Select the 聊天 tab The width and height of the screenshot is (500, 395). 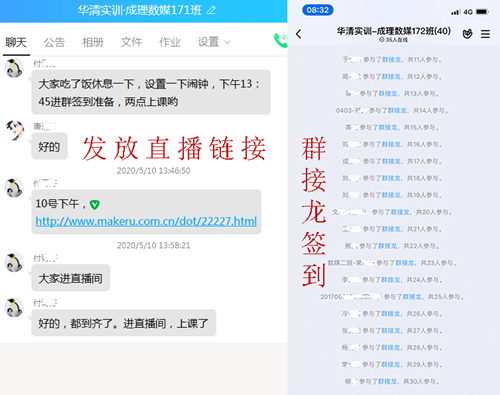16,42
